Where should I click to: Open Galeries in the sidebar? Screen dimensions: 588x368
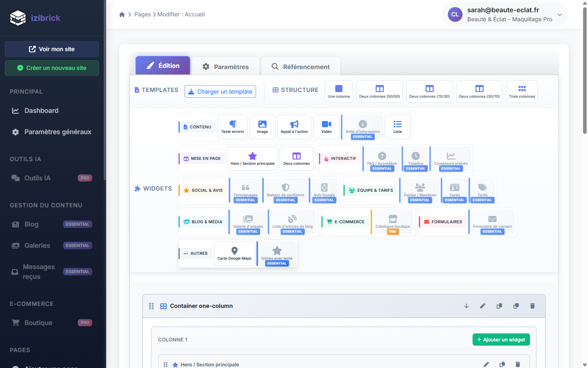[x=52, y=245]
